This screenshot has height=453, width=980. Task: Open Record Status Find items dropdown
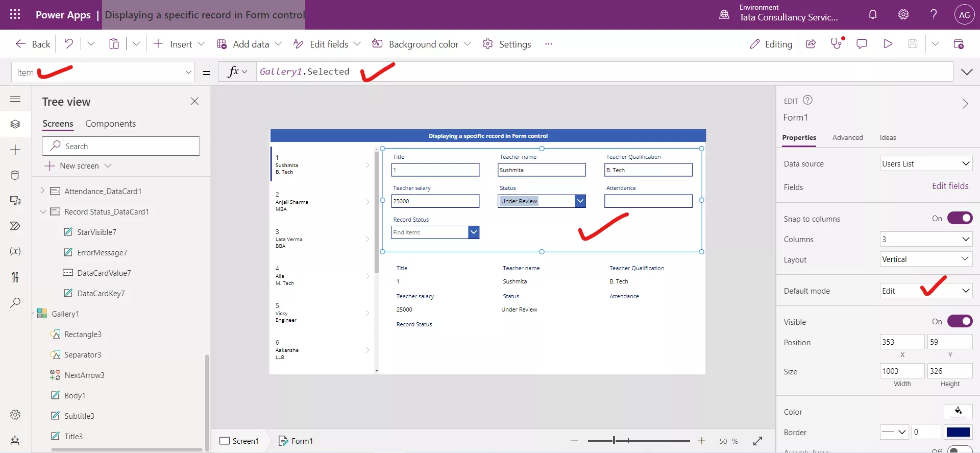[x=474, y=232]
